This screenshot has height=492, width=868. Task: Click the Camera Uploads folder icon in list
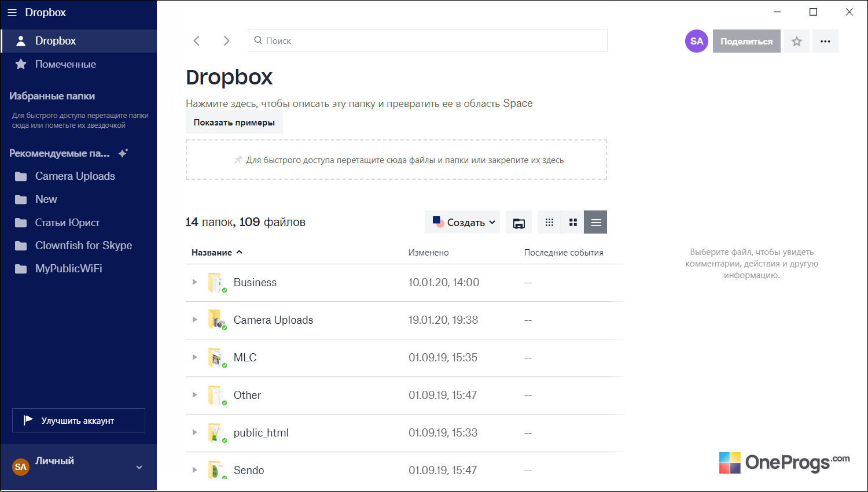click(217, 320)
